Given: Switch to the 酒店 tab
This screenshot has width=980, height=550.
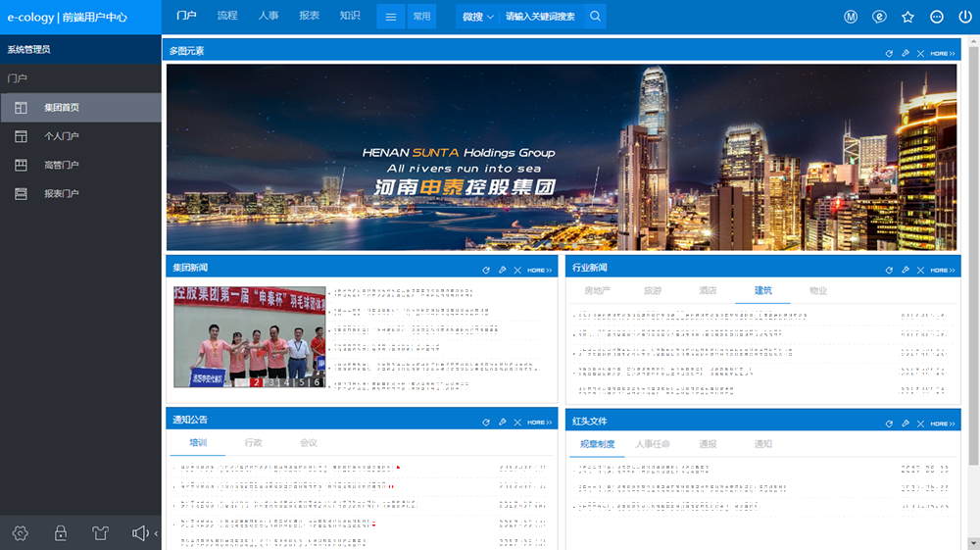Looking at the screenshot, I should (x=708, y=290).
